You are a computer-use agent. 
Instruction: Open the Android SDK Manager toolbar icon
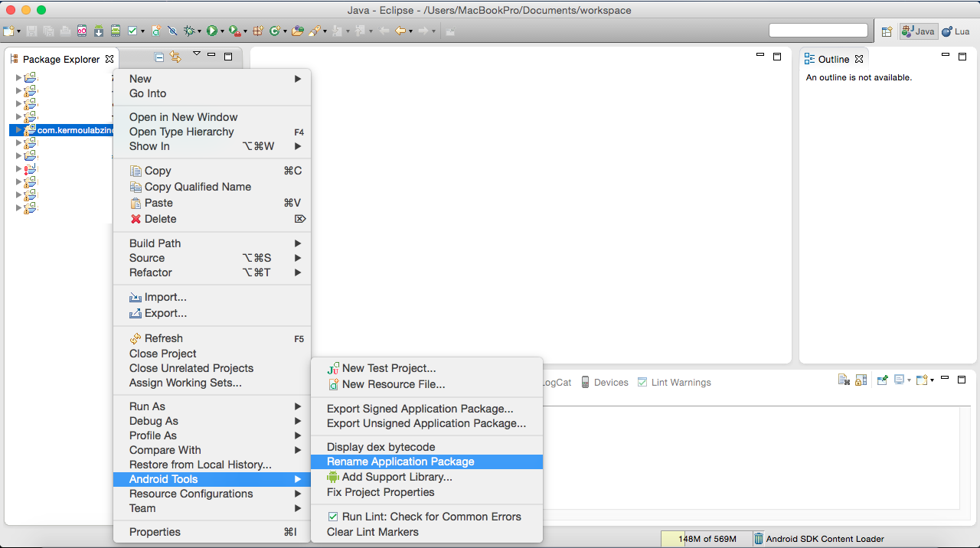[99, 31]
